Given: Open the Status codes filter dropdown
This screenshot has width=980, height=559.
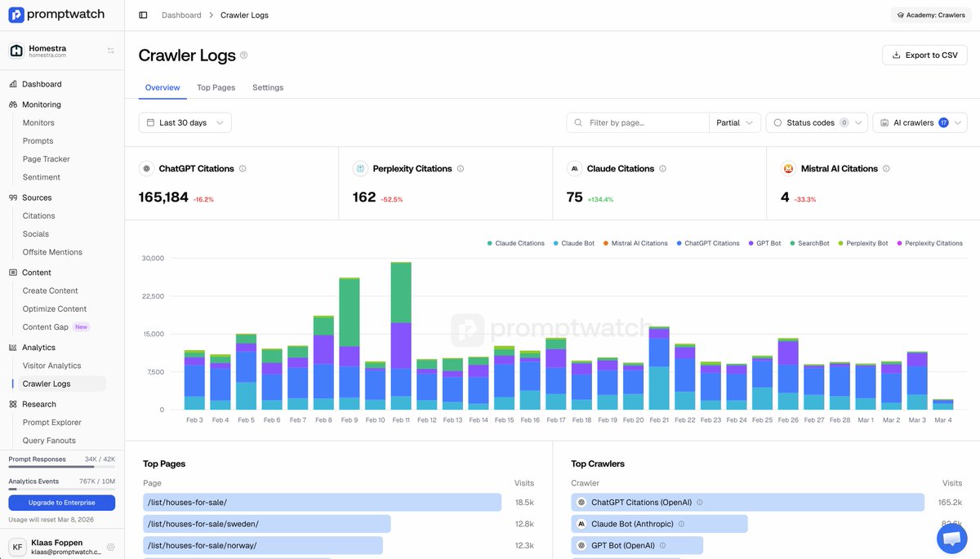Looking at the screenshot, I should pos(816,122).
